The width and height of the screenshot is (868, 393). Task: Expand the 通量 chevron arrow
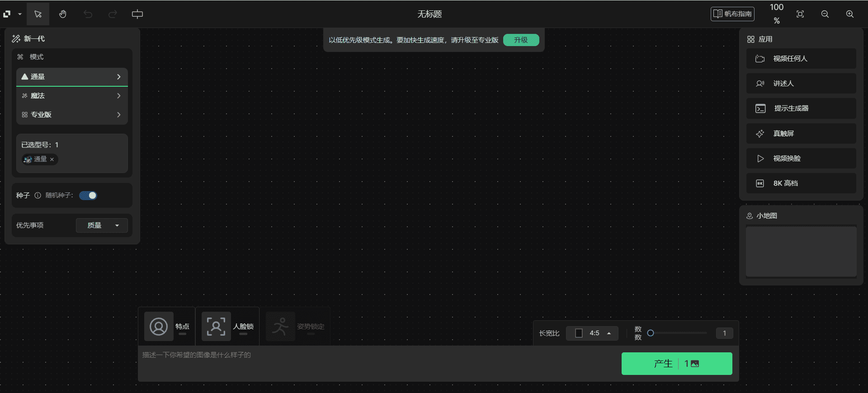pos(119,77)
